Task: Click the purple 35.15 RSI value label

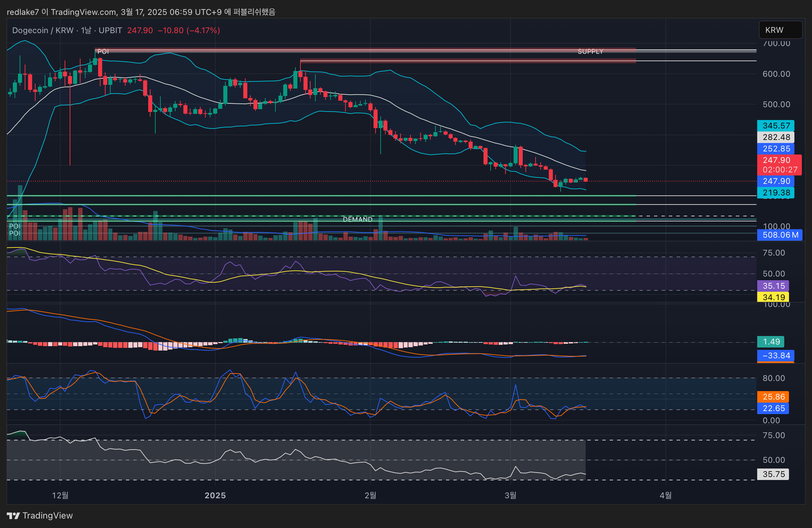Action: click(x=773, y=286)
